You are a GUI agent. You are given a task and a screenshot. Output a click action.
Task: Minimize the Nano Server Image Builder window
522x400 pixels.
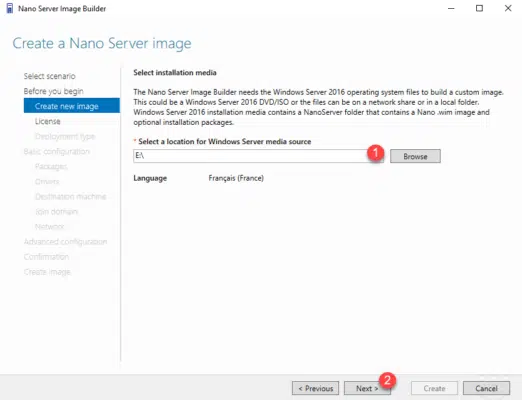451,8
